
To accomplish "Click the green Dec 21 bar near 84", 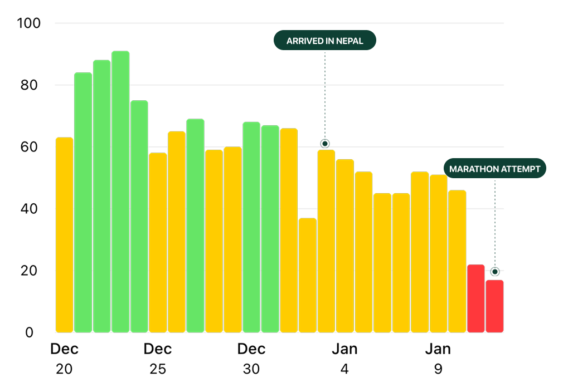I will click(x=83, y=203).
